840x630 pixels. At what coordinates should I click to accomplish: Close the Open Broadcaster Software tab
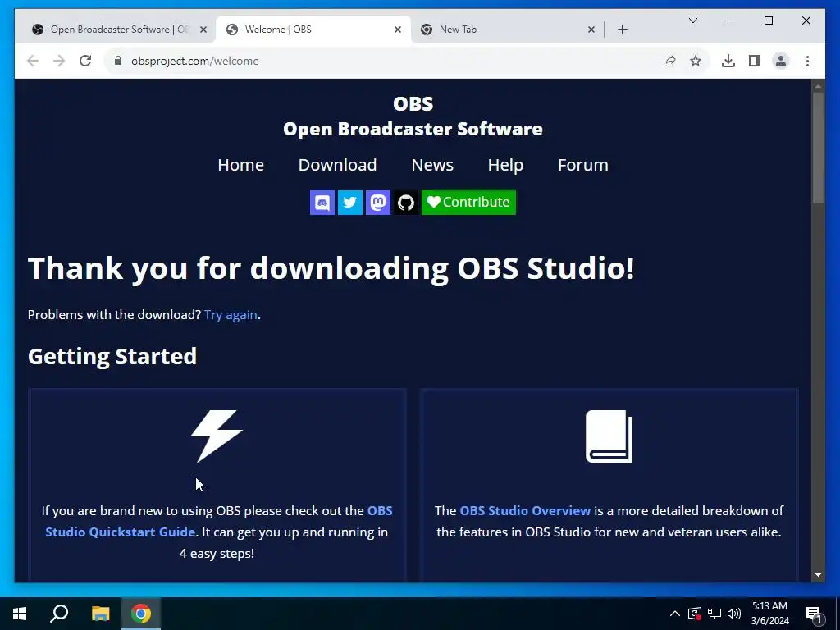click(203, 30)
